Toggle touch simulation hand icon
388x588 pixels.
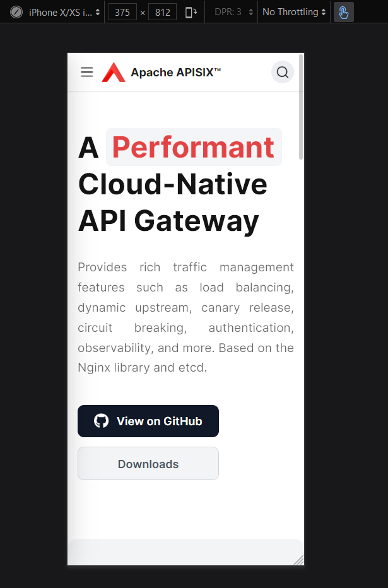click(343, 13)
